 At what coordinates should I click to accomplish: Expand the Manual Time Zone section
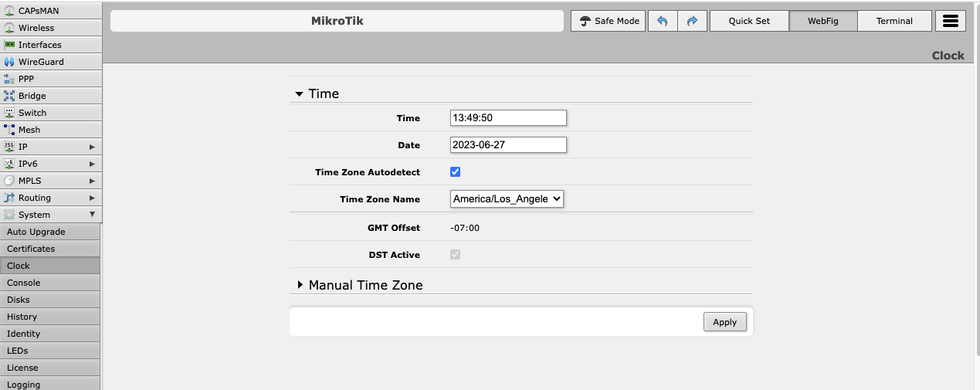pyautogui.click(x=300, y=285)
